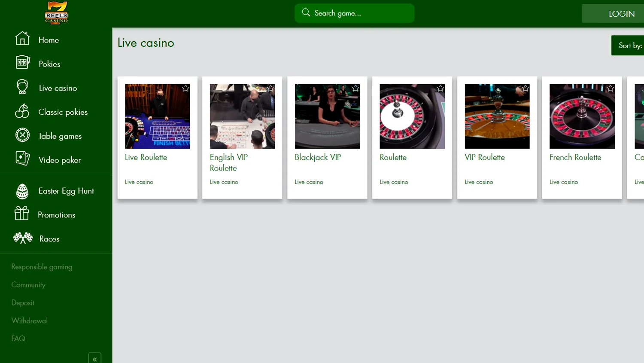Open Classic pokies cherry icon
The image size is (644, 363).
22,111
